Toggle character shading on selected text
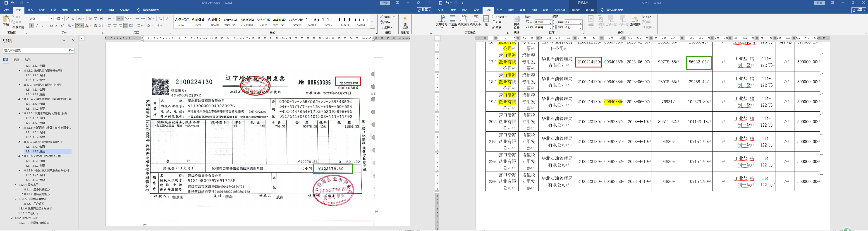 click(96, 26)
